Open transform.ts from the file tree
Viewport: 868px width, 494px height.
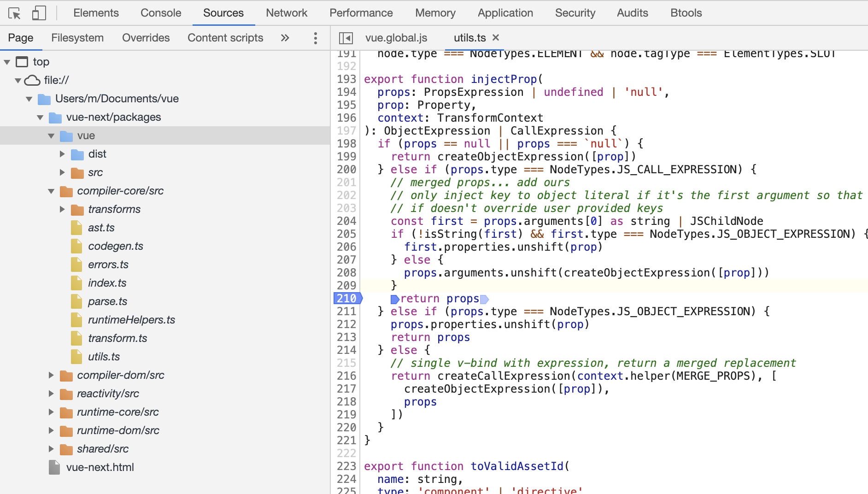(117, 338)
